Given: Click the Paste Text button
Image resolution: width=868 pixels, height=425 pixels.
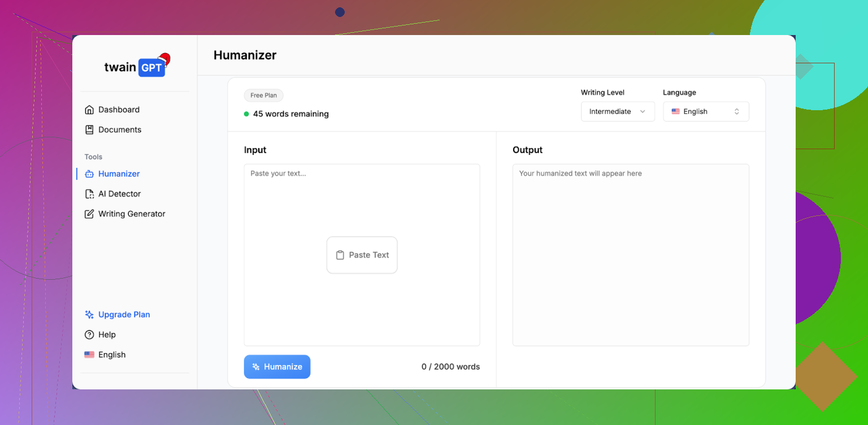Looking at the screenshot, I should point(362,255).
